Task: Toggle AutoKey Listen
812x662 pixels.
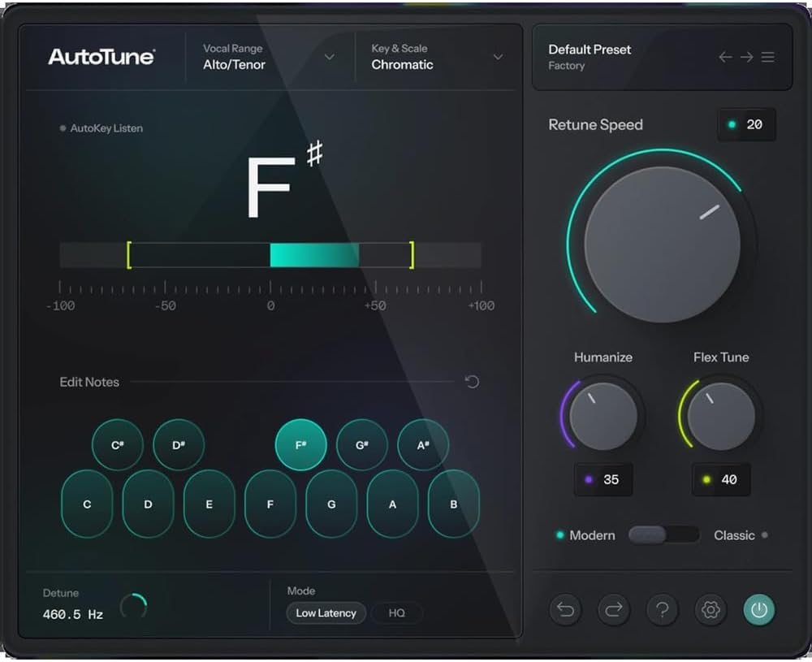Action: [x=101, y=128]
